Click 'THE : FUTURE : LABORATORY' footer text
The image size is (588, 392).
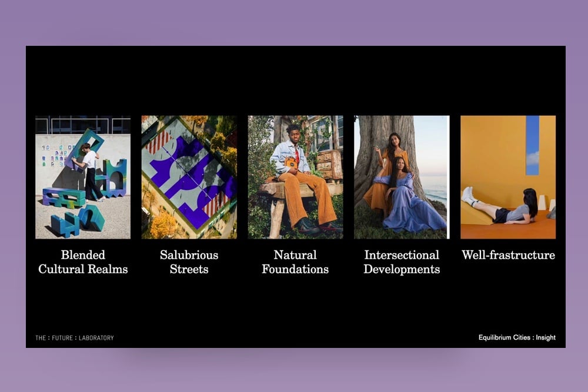click(75, 338)
